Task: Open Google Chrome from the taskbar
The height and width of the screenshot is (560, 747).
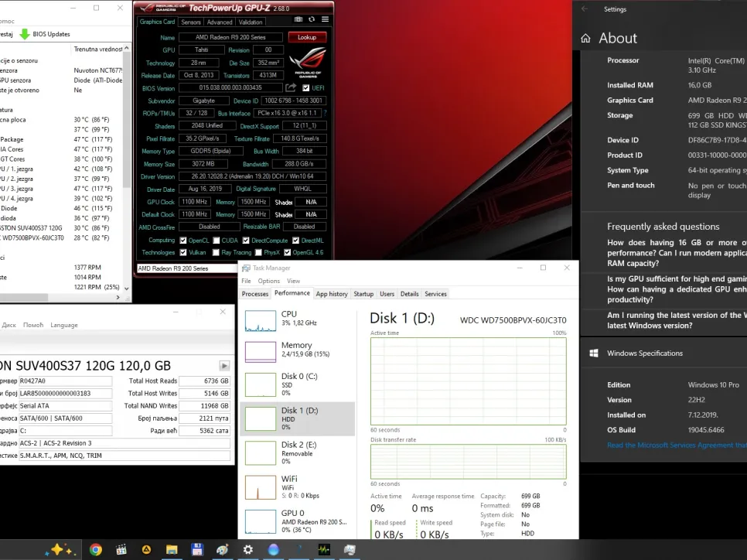Action: [x=96, y=549]
